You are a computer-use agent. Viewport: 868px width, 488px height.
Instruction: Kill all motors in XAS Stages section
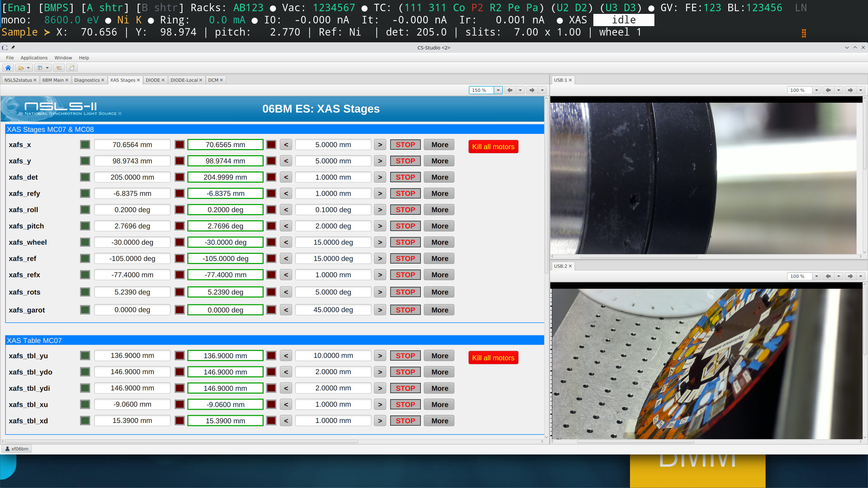493,147
